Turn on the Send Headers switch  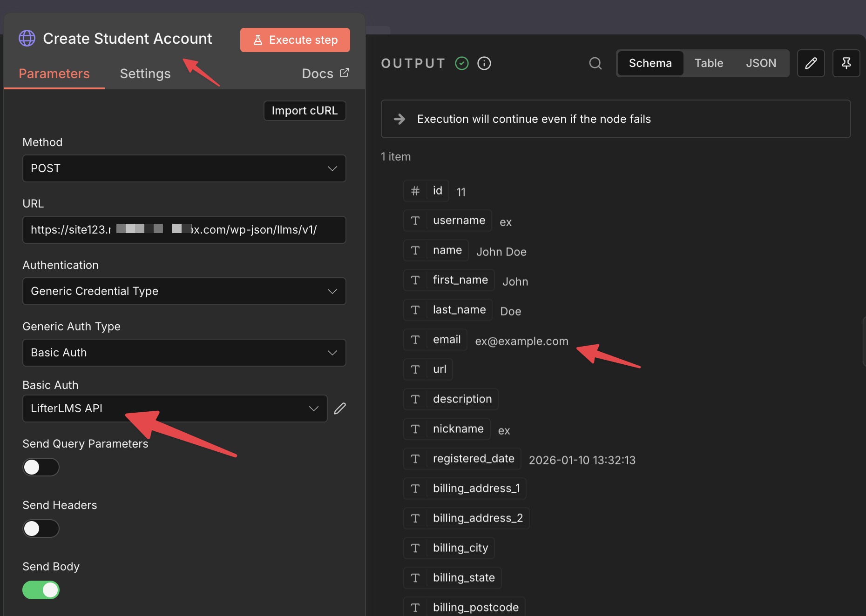pos(41,529)
